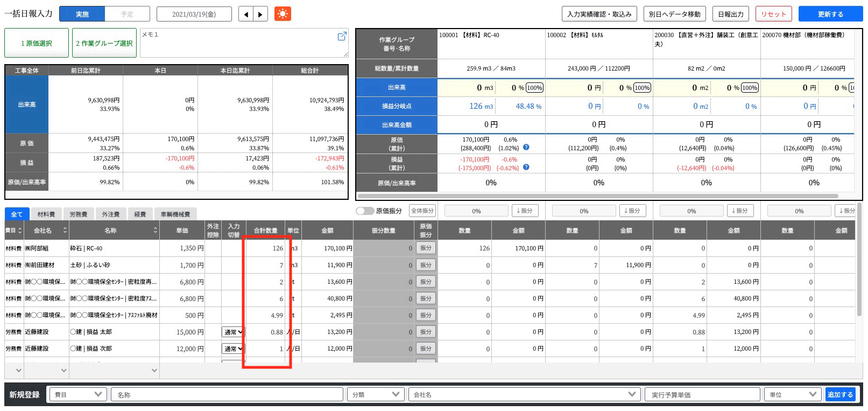
Task: Click the リセット button
Action: point(773,14)
